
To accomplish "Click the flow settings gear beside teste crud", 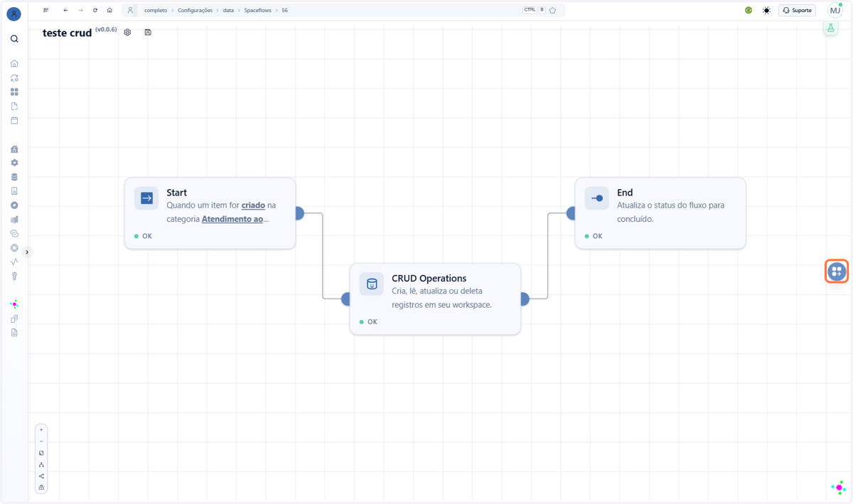I will [x=127, y=32].
